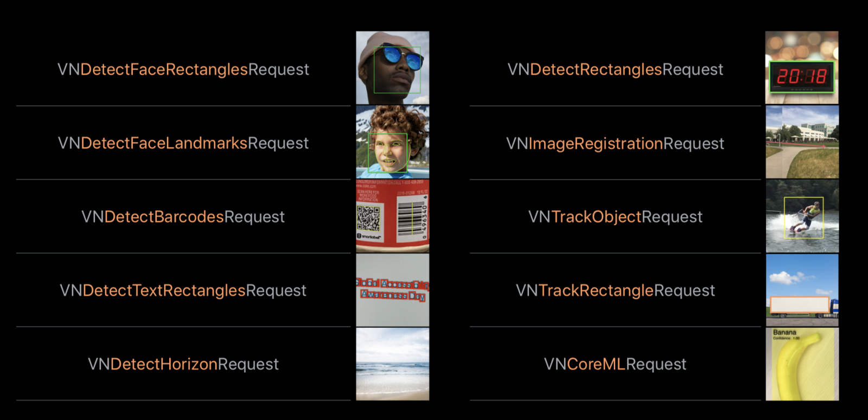The width and height of the screenshot is (868, 420).
Task: Click VNDetectFaceRectanglesRequest label
Action: (183, 69)
